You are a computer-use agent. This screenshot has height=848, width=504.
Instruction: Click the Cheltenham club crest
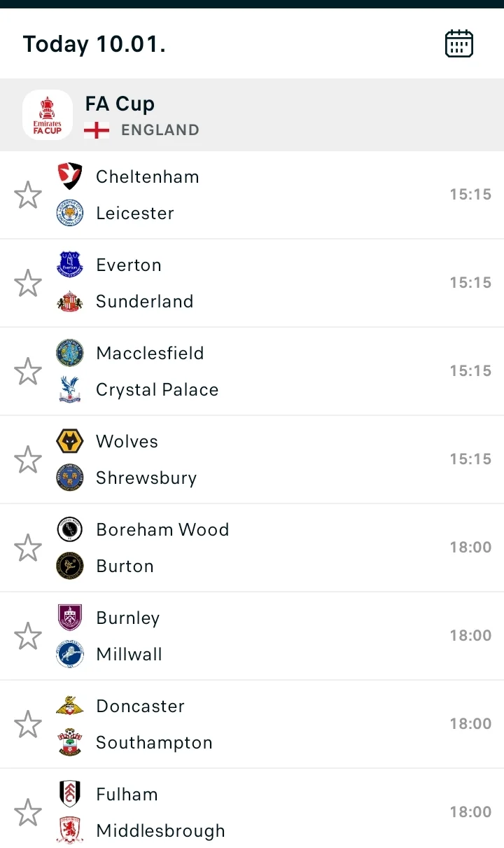70,176
